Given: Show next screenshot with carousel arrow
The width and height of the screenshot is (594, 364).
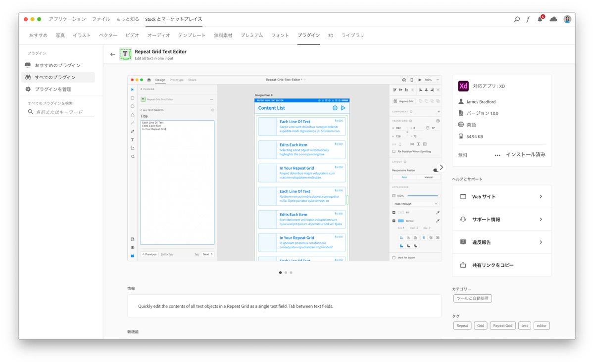Looking at the screenshot, I should (x=441, y=167).
